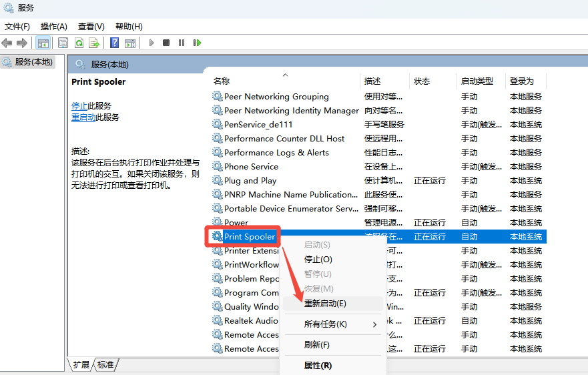Click the 重启动 link for this service
This screenshot has width=588, height=375.
pyautogui.click(x=83, y=117)
